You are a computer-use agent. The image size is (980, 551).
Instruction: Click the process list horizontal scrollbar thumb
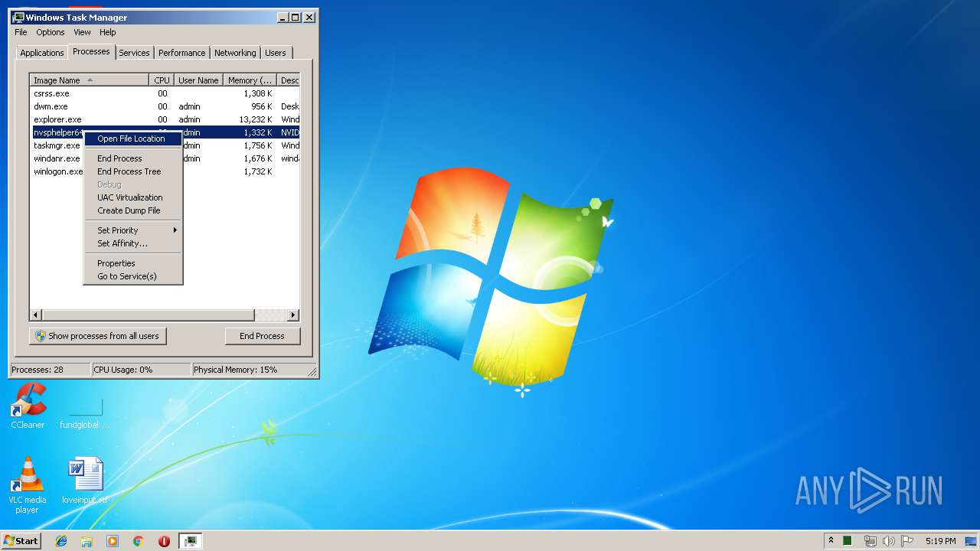(148, 315)
